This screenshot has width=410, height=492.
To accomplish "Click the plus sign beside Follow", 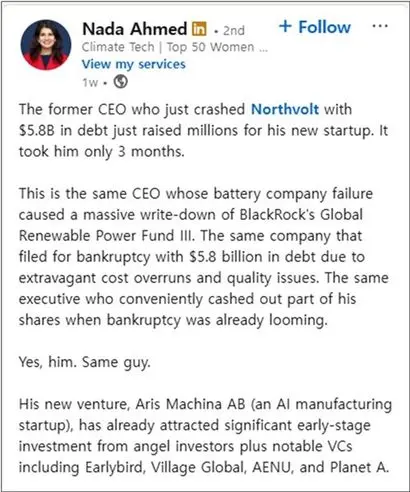I will click(285, 27).
